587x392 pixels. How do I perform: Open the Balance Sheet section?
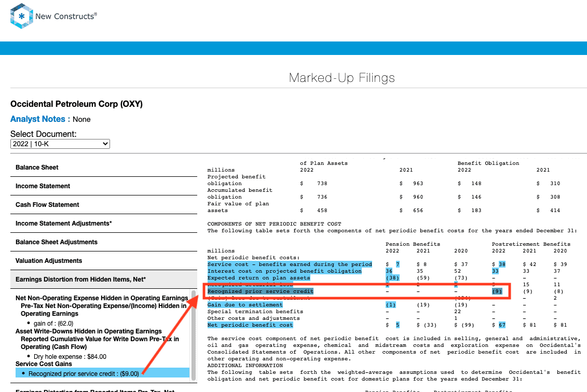coord(104,167)
